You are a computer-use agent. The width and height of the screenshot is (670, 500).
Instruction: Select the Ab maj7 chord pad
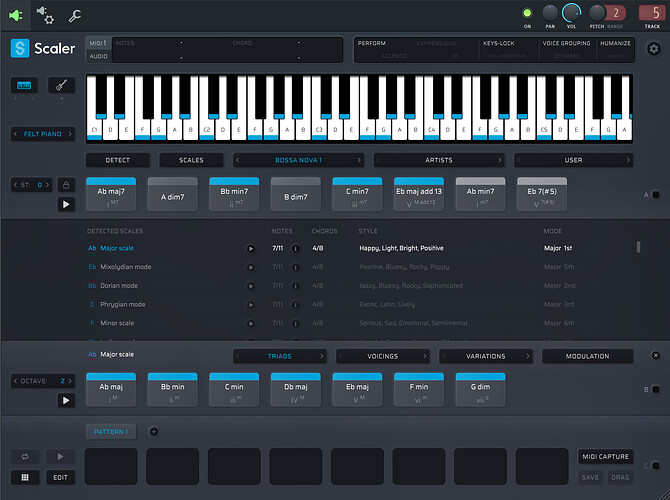pos(111,194)
